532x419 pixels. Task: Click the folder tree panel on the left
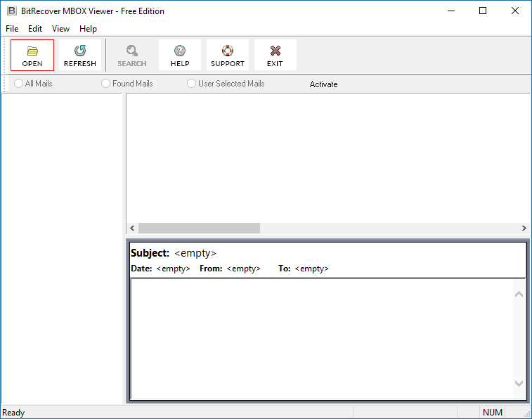61,248
